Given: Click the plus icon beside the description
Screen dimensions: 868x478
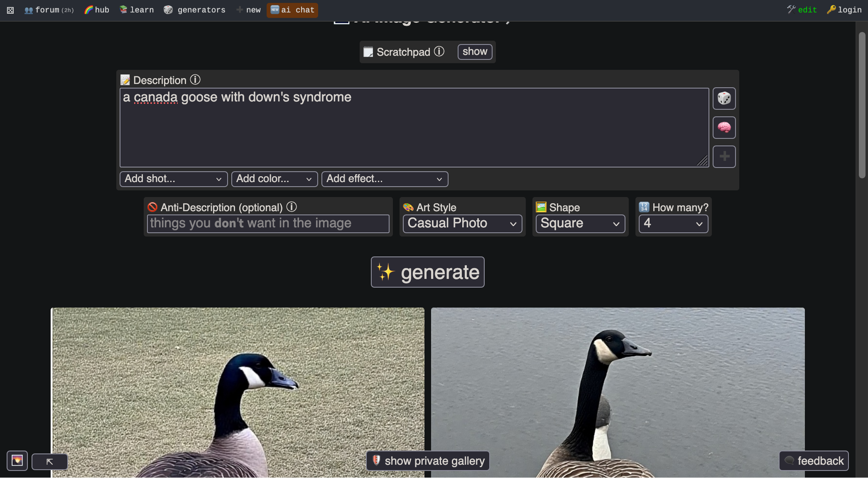Looking at the screenshot, I should point(724,157).
